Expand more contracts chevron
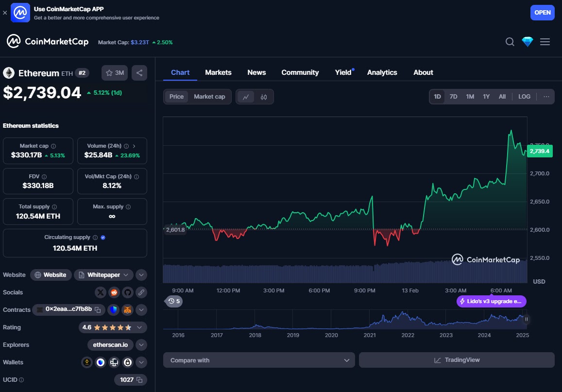 141,309
